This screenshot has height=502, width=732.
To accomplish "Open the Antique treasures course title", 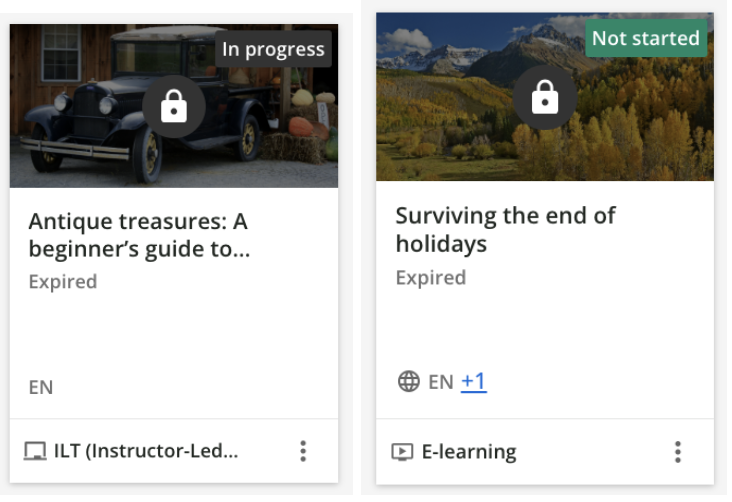I will click(x=138, y=235).
